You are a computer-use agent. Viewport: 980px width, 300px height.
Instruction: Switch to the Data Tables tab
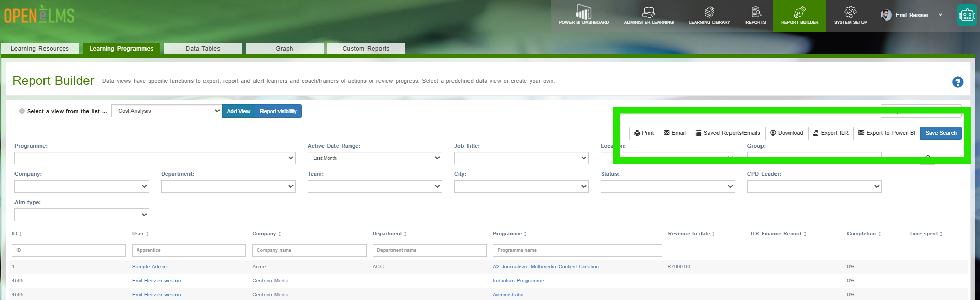203,49
